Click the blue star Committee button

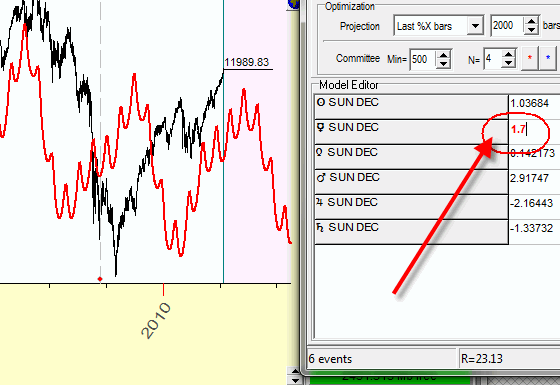[x=548, y=58]
